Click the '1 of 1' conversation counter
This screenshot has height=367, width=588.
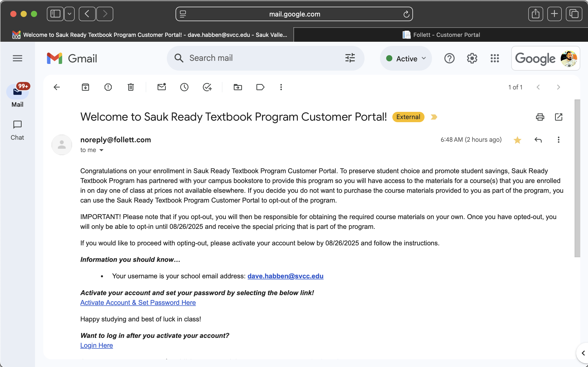[515, 87]
